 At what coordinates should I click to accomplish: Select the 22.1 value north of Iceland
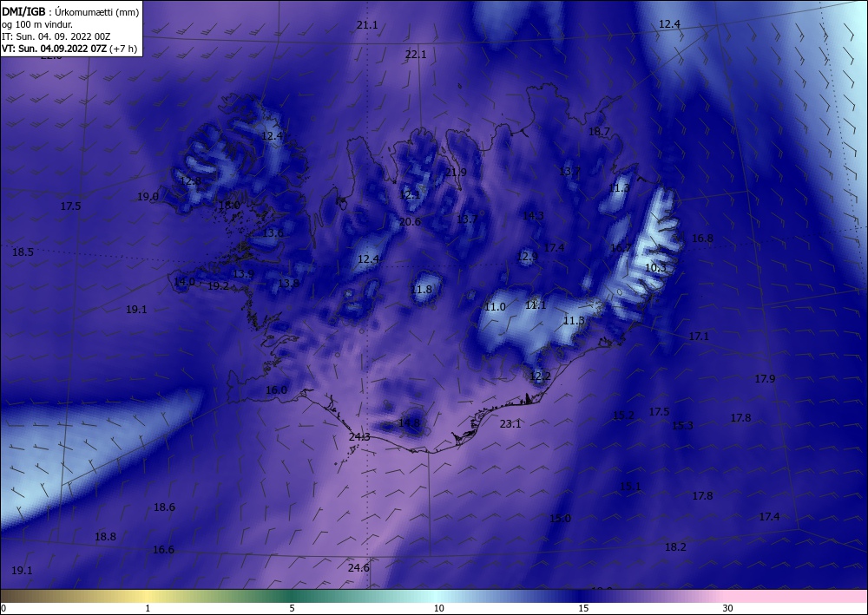click(x=416, y=54)
